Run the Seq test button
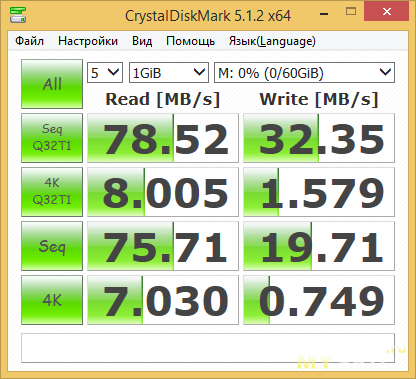 [x=52, y=246]
